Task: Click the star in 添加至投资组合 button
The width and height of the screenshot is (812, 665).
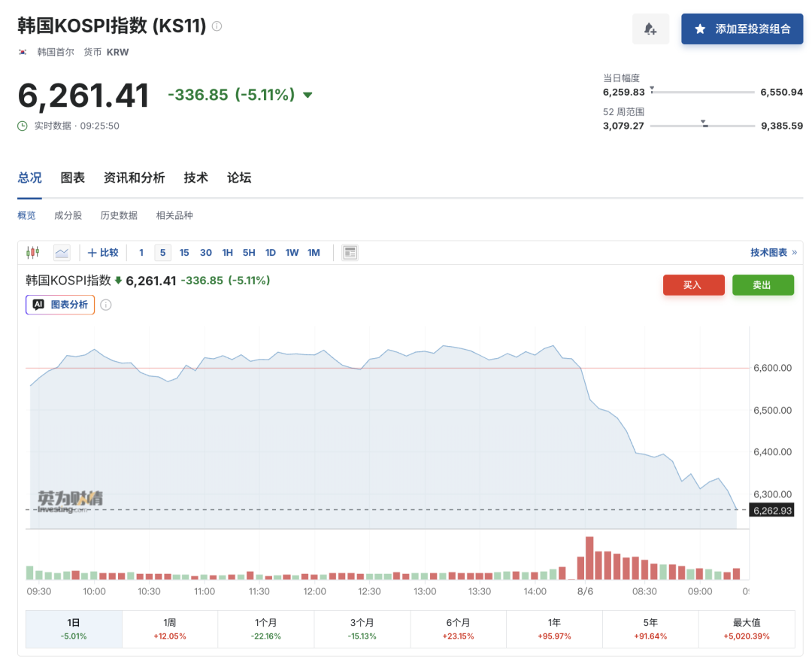Action: [x=700, y=29]
